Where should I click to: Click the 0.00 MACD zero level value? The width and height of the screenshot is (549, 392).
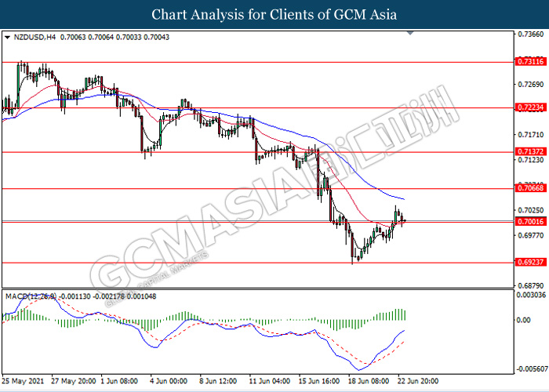click(x=523, y=320)
